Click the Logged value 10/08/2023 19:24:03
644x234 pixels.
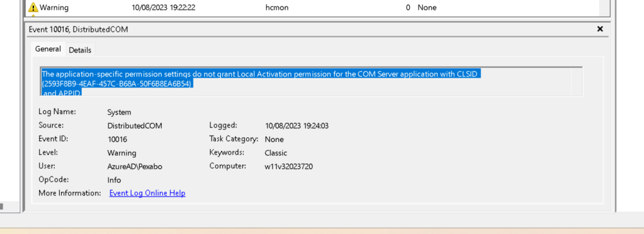click(297, 126)
